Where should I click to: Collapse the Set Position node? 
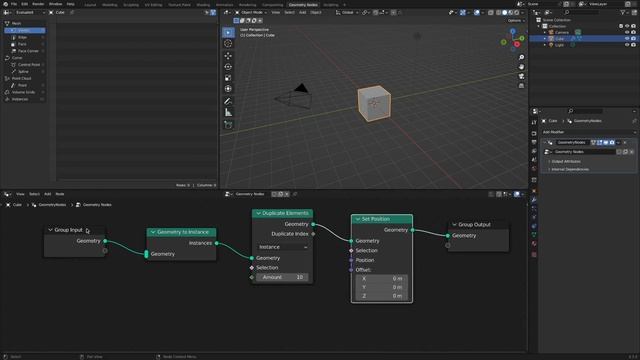pos(358,219)
